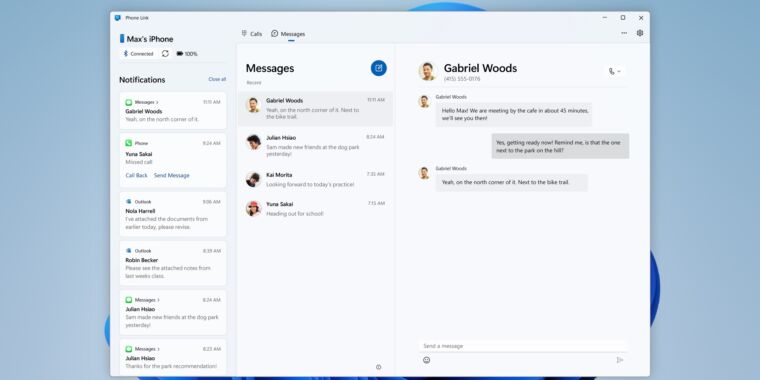Open Gabriel Woods conversation in message list
The image size is (760, 380).
(x=315, y=109)
